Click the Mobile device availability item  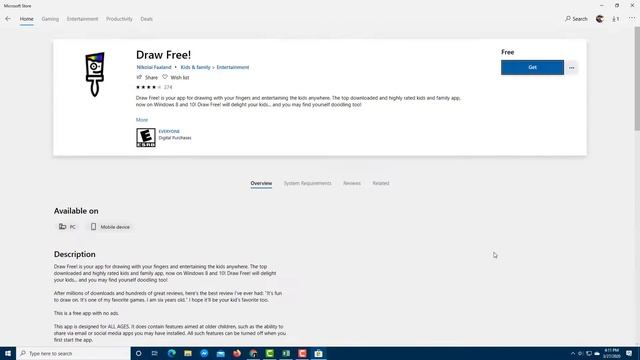coord(110,227)
